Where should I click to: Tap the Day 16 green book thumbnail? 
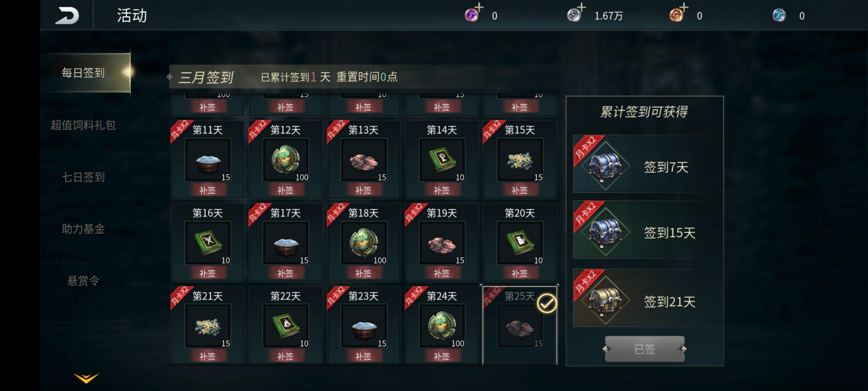coord(208,243)
